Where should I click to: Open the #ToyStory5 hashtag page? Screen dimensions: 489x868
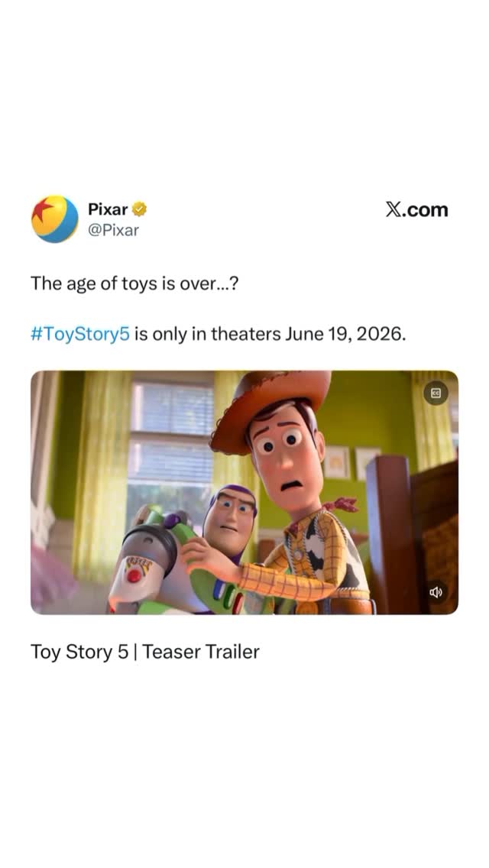pyautogui.click(x=79, y=332)
